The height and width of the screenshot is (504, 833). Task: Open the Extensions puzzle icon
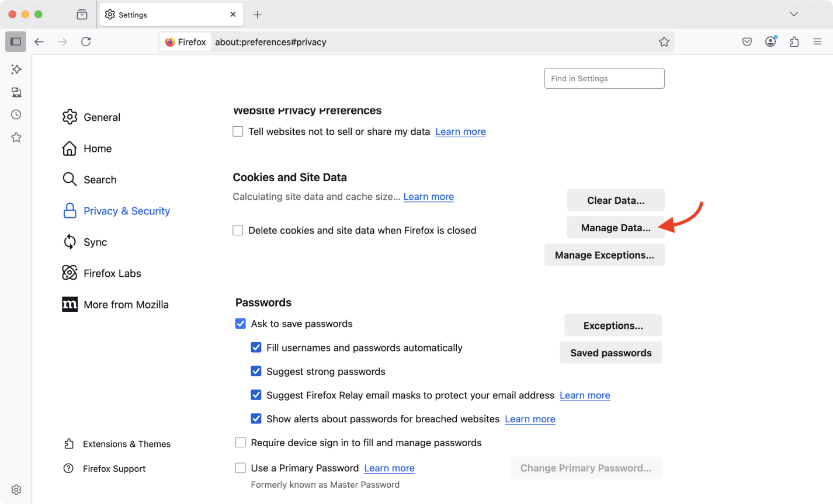[x=794, y=42]
